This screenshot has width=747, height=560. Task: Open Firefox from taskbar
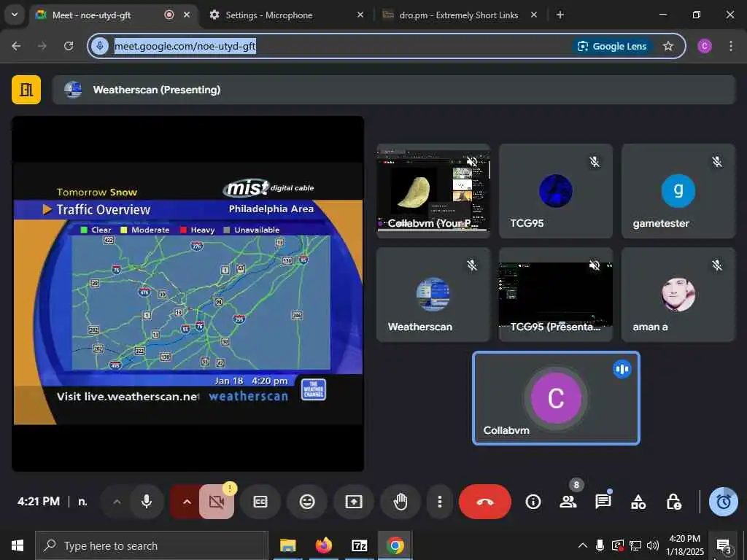coord(323,545)
